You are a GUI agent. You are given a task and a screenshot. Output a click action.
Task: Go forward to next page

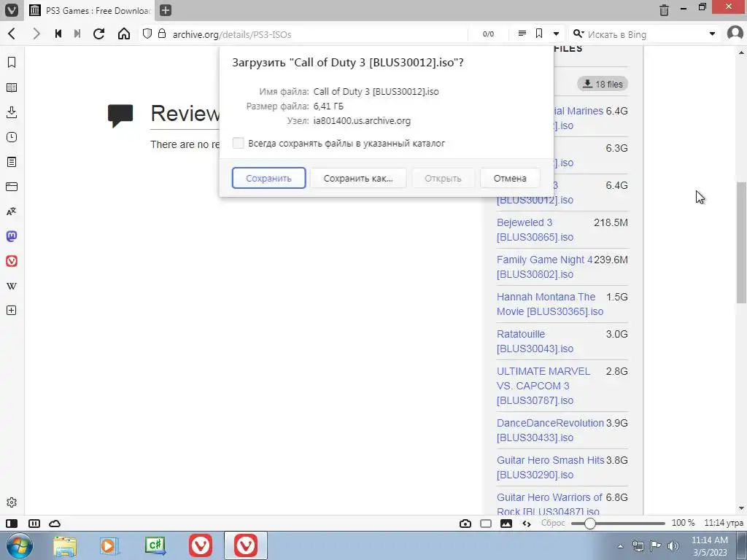(36, 34)
